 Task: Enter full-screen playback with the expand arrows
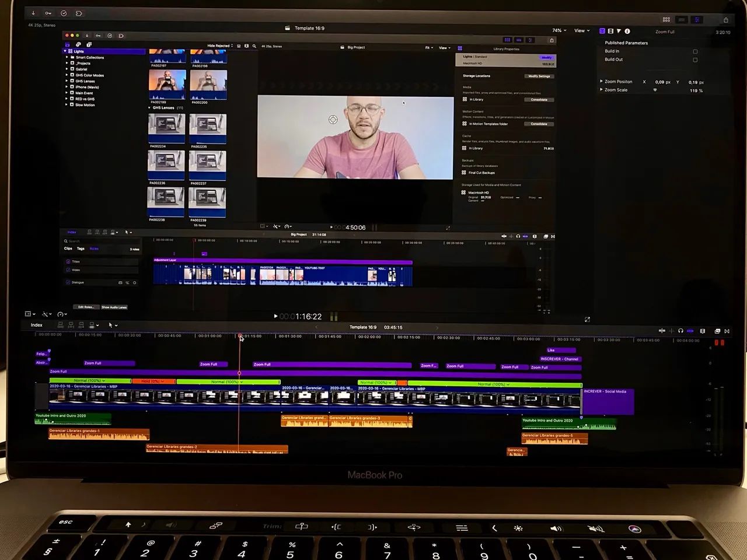tap(587, 319)
